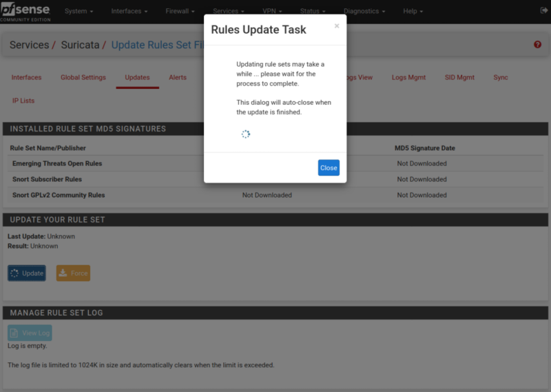The width and height of the screenshot is (551, 392).
Task: Open the Logs View tab
Action: [x=358, y=77]
